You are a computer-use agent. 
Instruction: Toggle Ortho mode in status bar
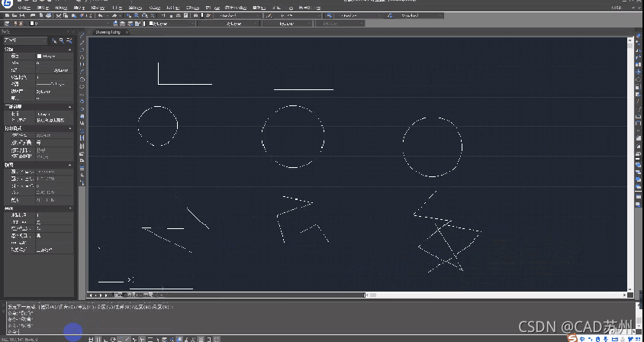(105, 339)
